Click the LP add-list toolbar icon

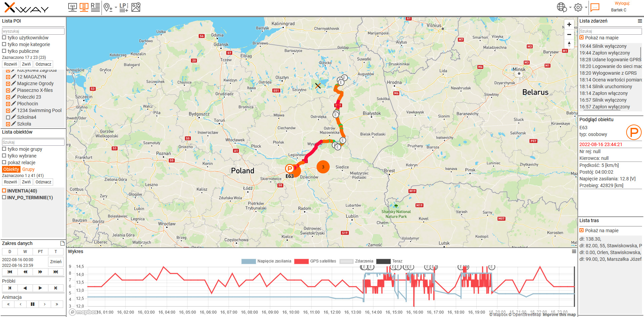(123, 7)
